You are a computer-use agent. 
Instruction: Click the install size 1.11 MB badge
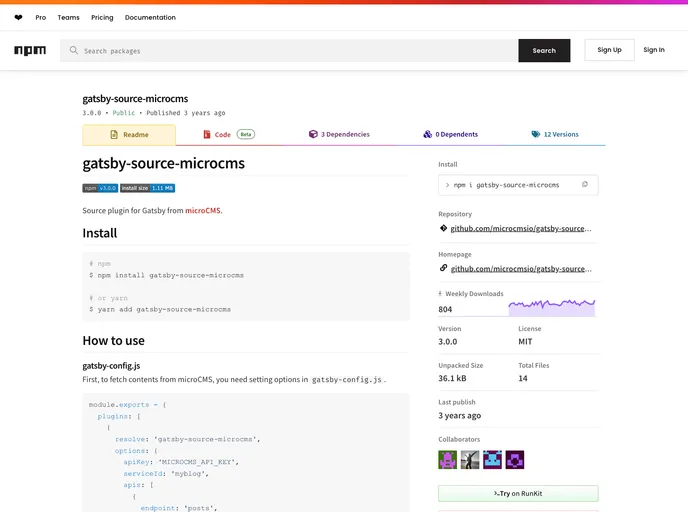point(147,188)
